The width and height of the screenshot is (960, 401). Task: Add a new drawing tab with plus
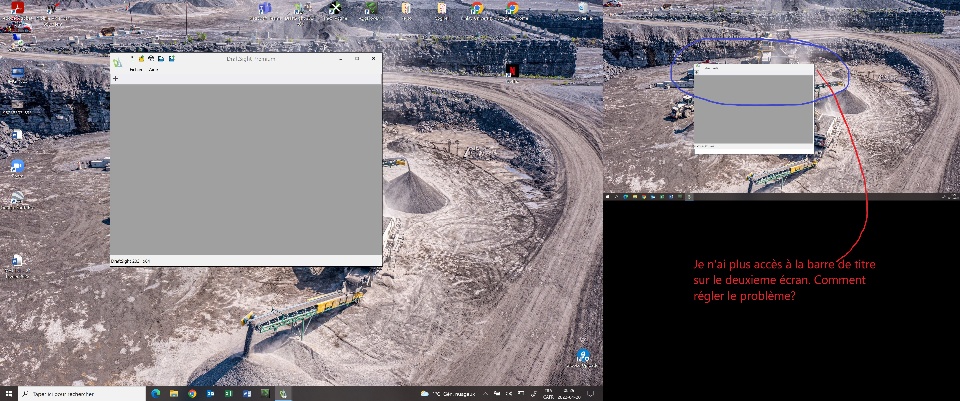pos(116,78)
